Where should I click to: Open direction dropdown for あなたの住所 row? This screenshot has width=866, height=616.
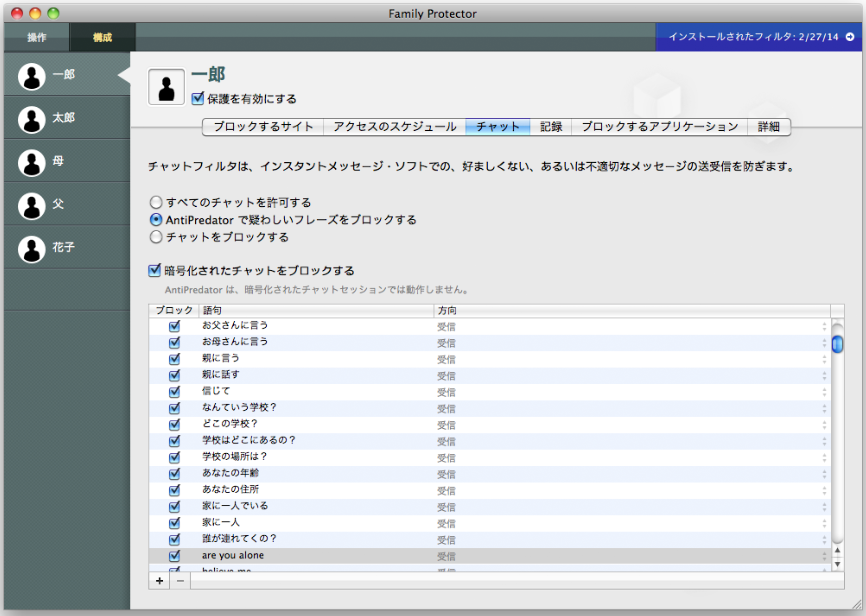[824, 491]
